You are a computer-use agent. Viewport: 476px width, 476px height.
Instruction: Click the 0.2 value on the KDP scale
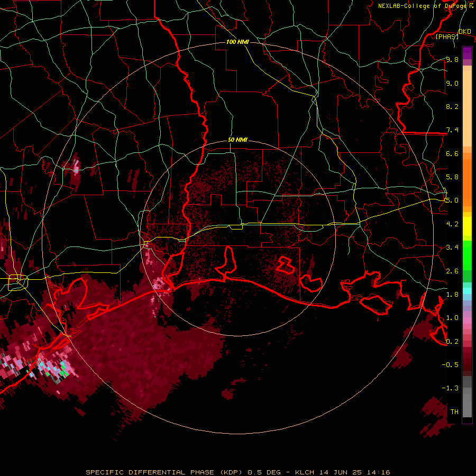coord(452,342)
